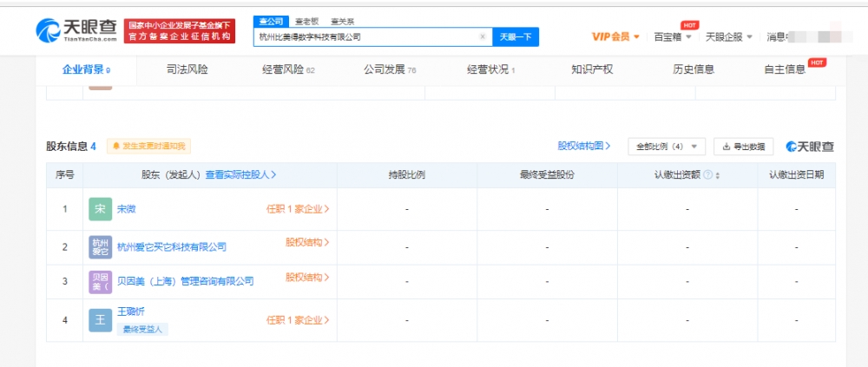Expand the 天眼企服 dropdown menu

[729, 36]
